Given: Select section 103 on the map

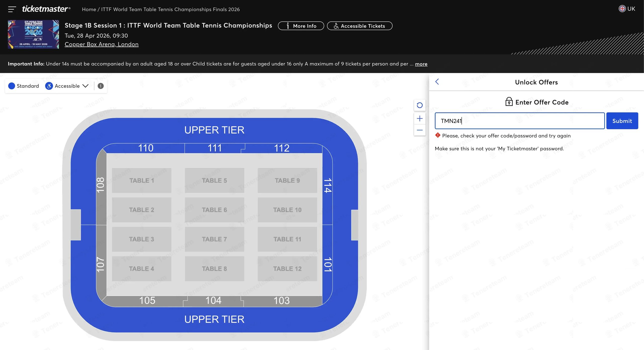Looking at the screenshot, I should tap(281, 301).
